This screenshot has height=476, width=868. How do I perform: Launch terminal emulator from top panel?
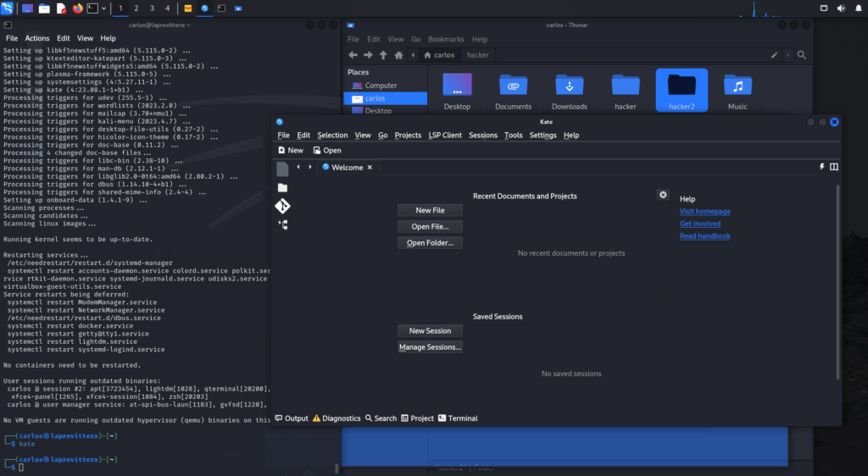point(93,8)
